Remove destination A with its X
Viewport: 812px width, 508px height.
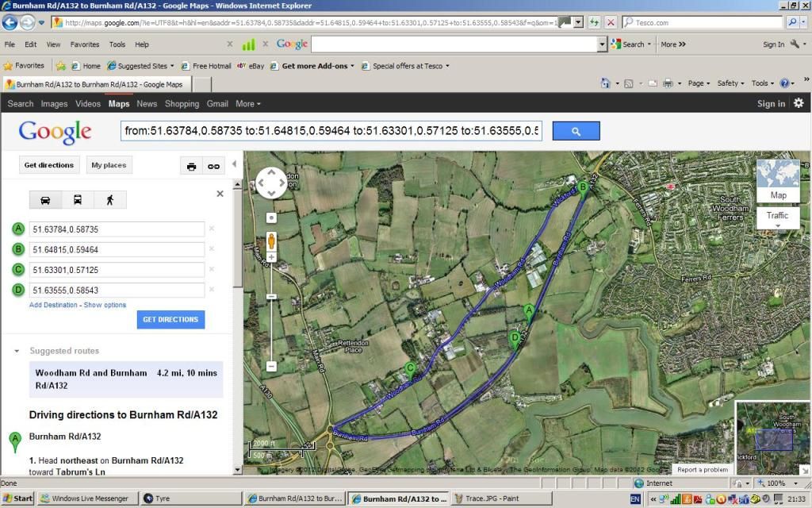pos(211,228)
